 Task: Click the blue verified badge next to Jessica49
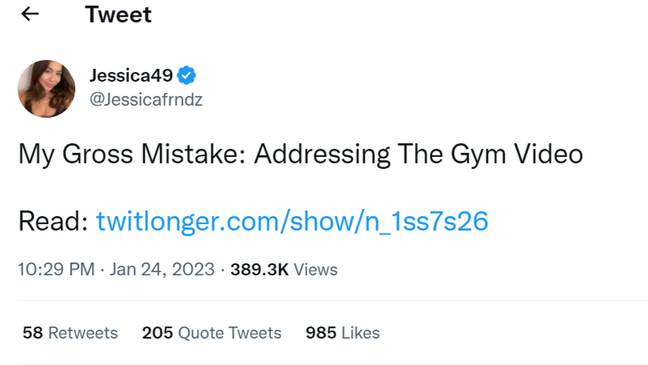pos(186,75)
